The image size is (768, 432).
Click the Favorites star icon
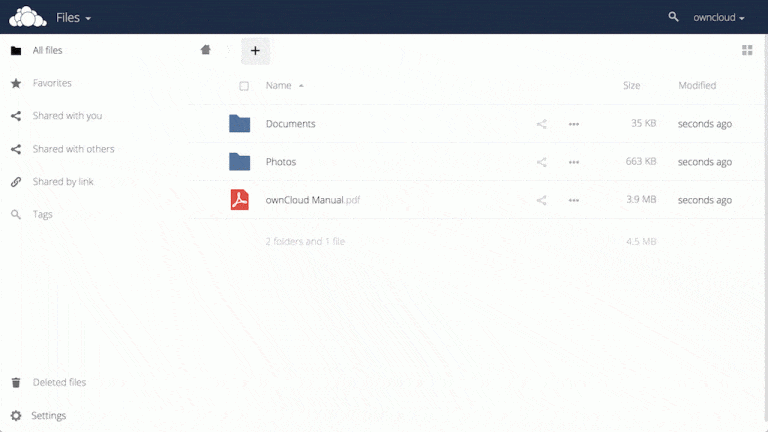16,83
